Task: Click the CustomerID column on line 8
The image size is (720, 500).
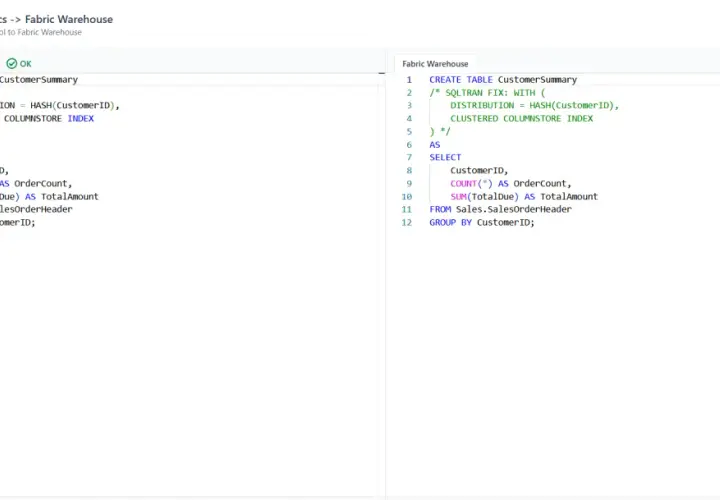Action: pyautogui.click(x=477, y=170)
